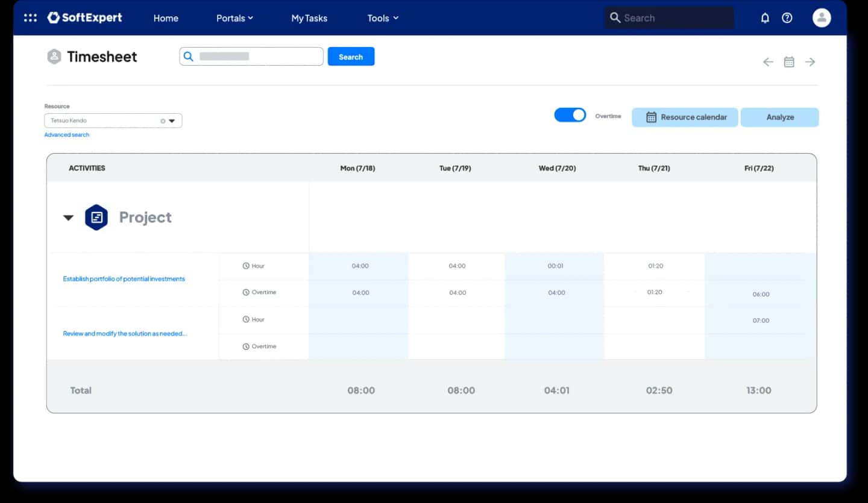Open My Tasks in navigation bar
Image resolution: width=868 pixels, height=503 pixels.
309,18
